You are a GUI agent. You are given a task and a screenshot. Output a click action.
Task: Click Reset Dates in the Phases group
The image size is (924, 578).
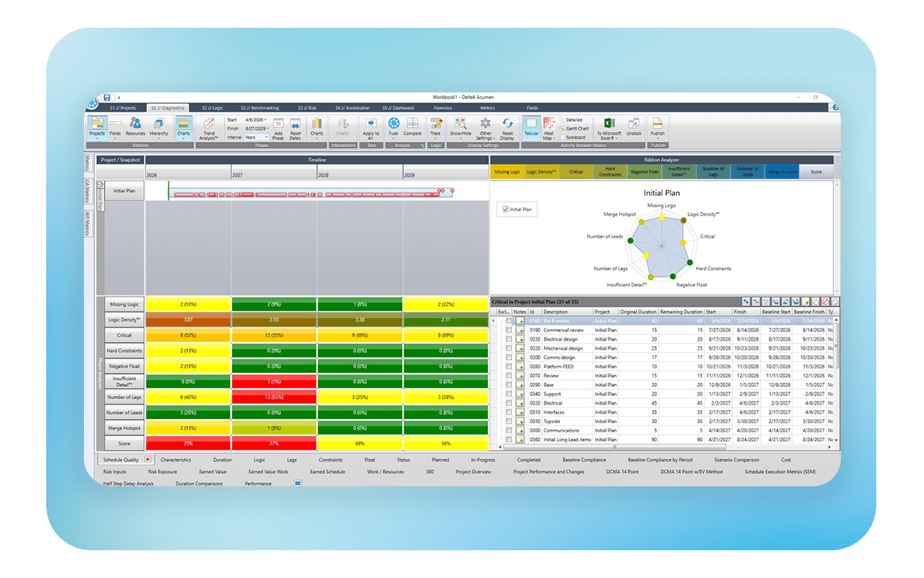pyautogui.click(x=295, y=129)
